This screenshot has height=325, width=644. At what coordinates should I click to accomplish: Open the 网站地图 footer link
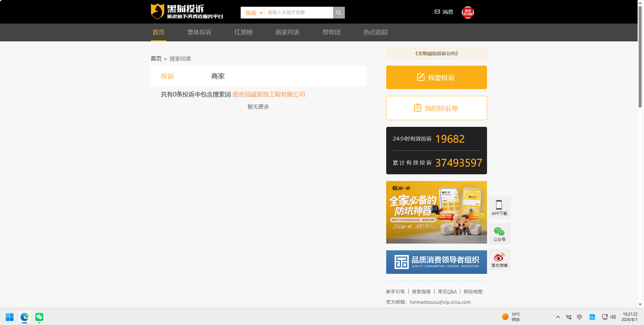(x=473, y=292)
